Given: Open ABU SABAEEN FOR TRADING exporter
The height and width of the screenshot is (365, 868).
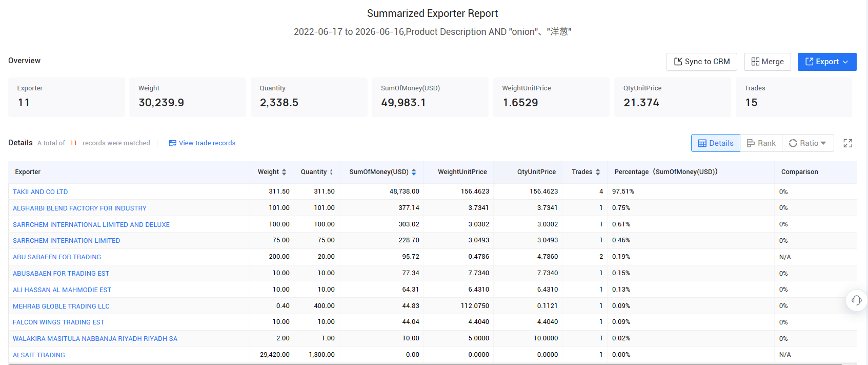Looking at the screenshot, I should pos(57,257).
